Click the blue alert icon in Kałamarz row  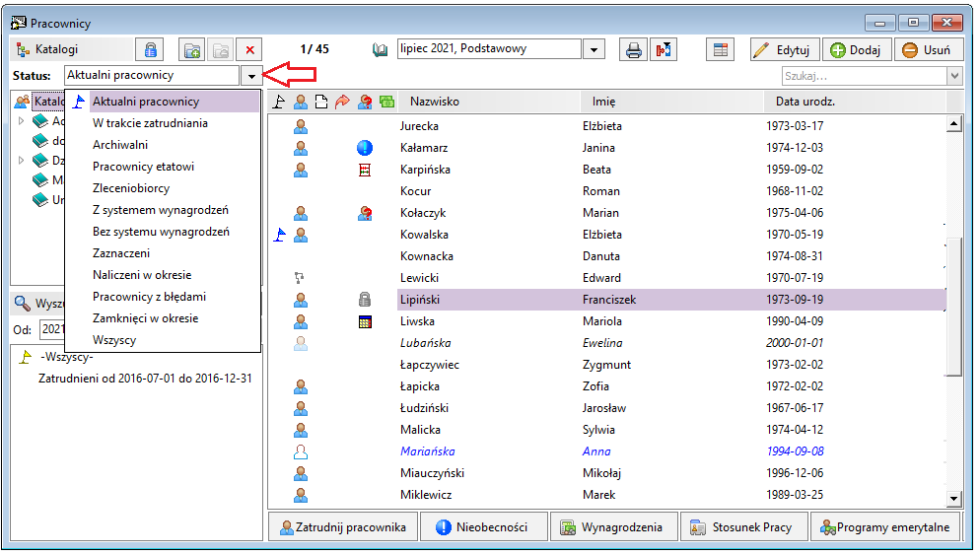point(365,148)
